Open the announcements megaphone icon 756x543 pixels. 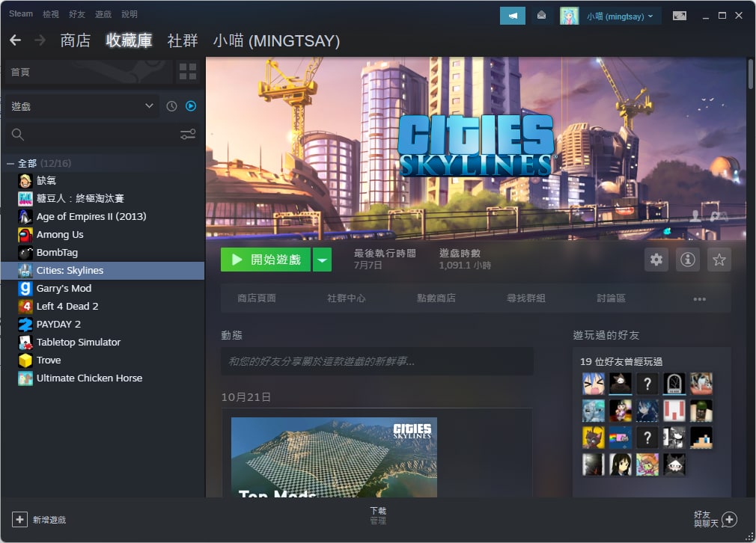513,16
